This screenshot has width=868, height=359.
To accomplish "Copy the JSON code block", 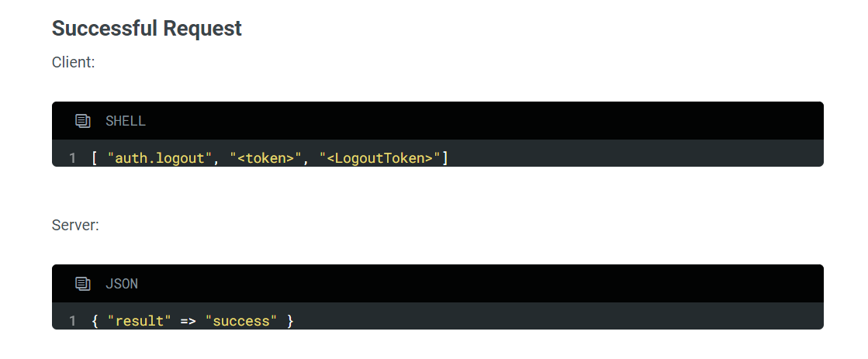I will [x=82, y=284].
